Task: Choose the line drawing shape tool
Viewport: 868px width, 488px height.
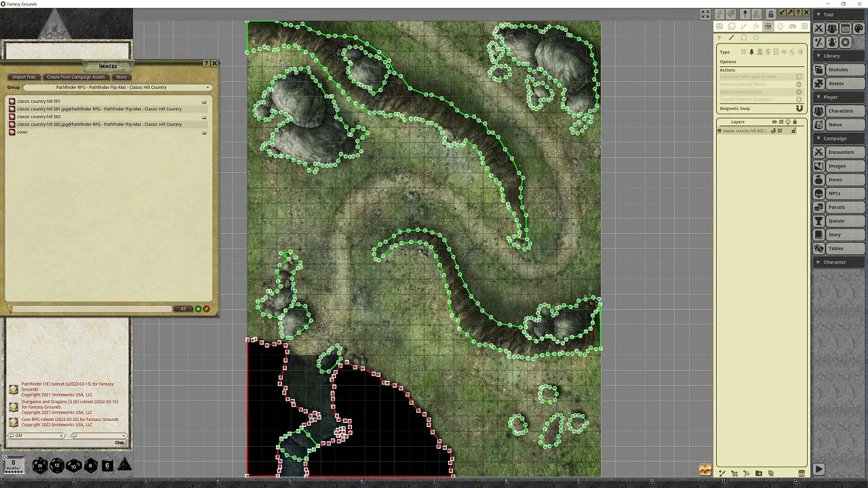Action: pyautogui.click(x=732, y=37)
